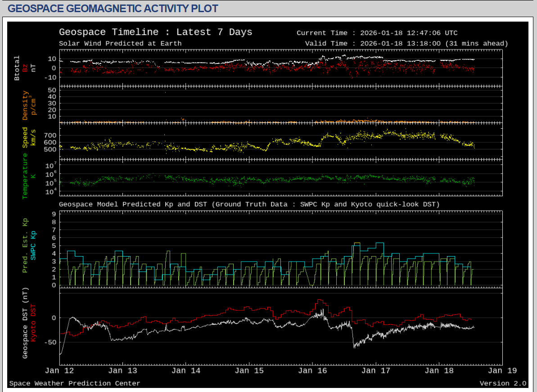Image resolution: width=537 pixels, height=392 pixels.
Task: Click the Geospace Geomagnetic Activity Plot heading
Action: (113, 9)
